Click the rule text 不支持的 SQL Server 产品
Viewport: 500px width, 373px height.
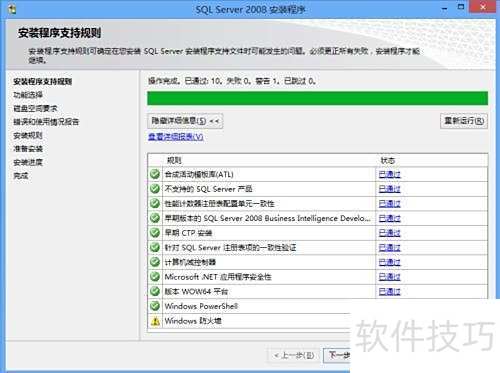208,189
